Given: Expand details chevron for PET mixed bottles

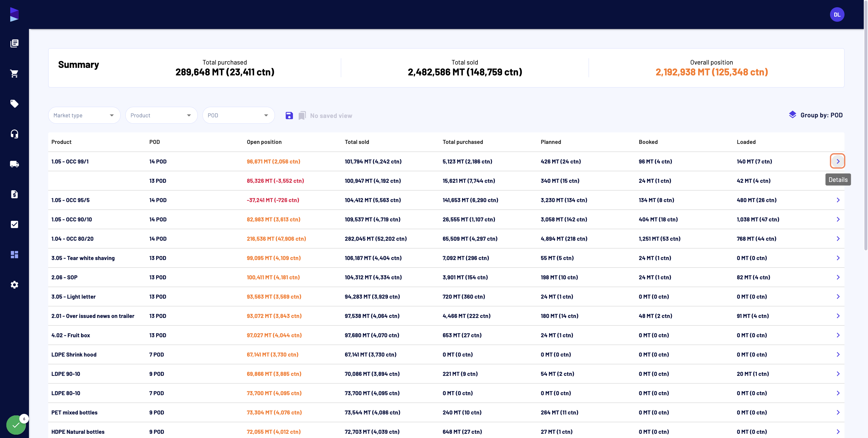Looking at the screenshot, I should point(838,412).
